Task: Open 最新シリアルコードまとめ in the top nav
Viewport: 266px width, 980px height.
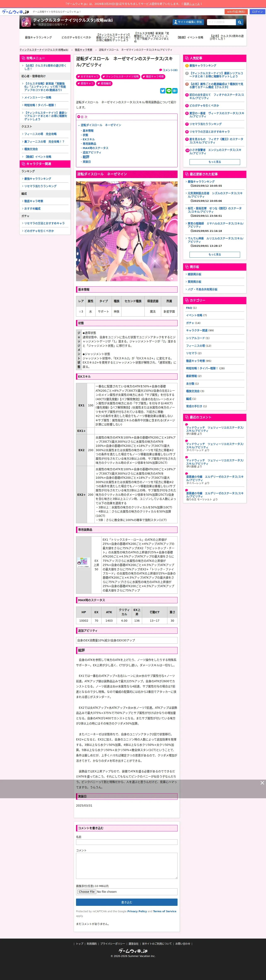Action: (113, 37)
